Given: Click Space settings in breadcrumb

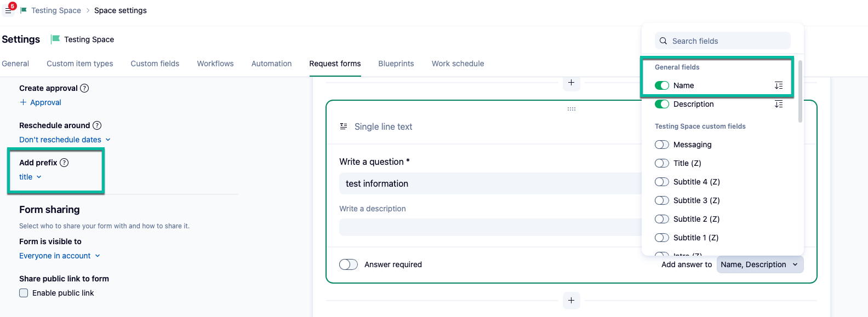Looking at the screenshot, I should pos(121,10).
